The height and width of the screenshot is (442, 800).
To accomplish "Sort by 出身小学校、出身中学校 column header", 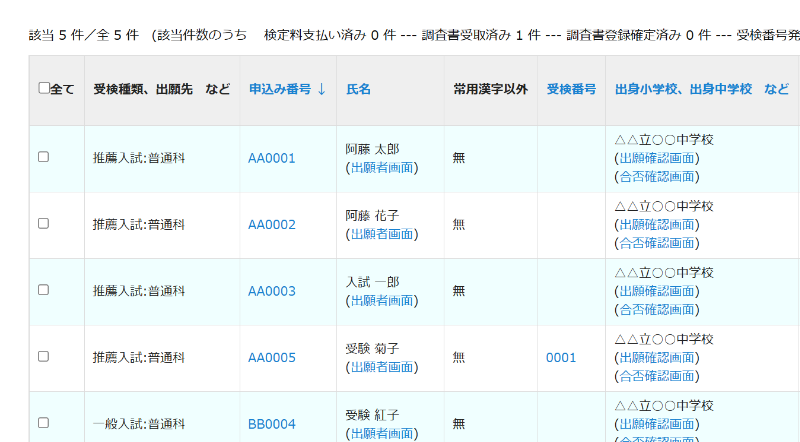I will coord(683,89).
